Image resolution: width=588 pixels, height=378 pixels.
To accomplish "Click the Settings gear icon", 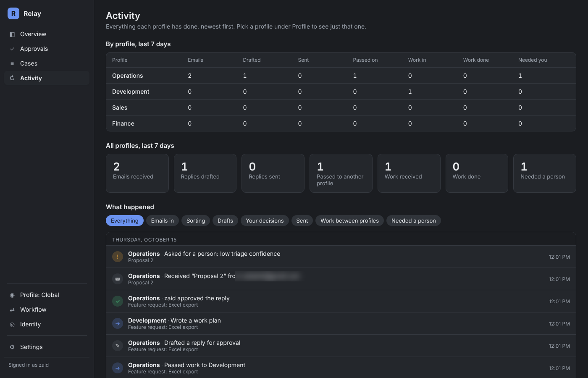I will point(12,347).
